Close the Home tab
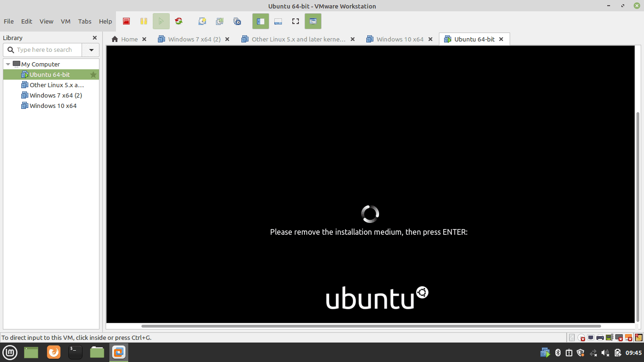 [x=144, y=39]
